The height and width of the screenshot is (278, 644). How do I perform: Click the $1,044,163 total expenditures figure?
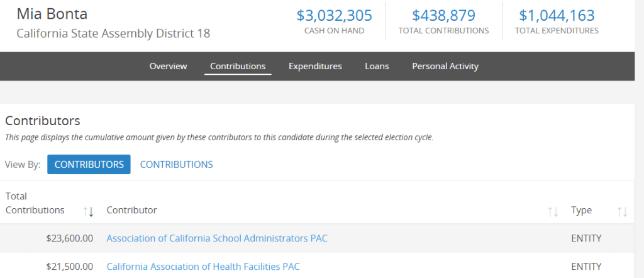coord(557,16)
